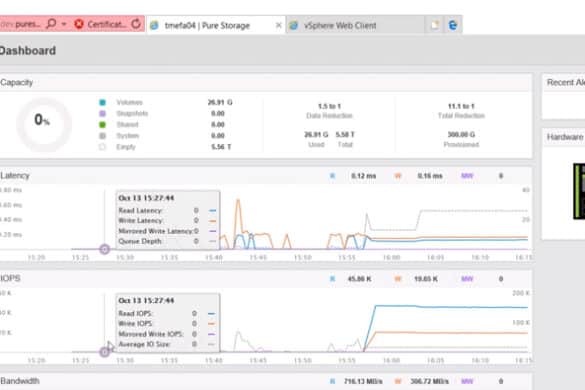
Task: Click the Total capacity value 5.58 T
Action: [x=345, y=134]
